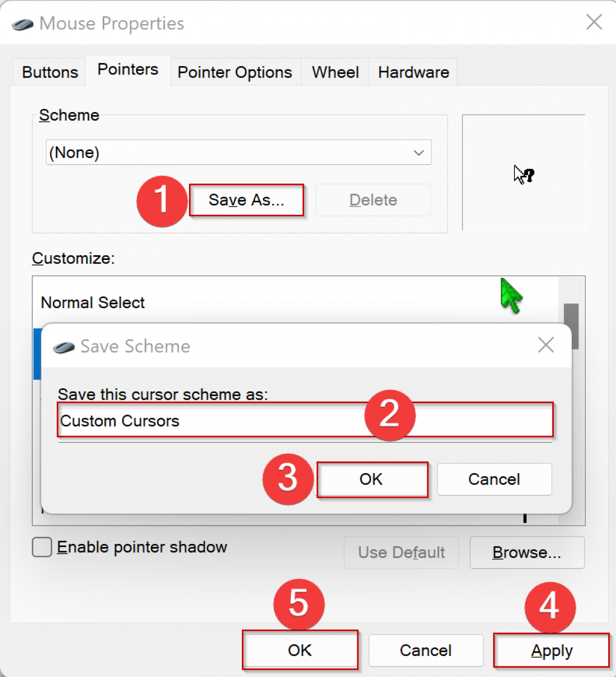Click the Use Default button
Viewport: 616px width, 677px height.
click(x=401, y=552)
